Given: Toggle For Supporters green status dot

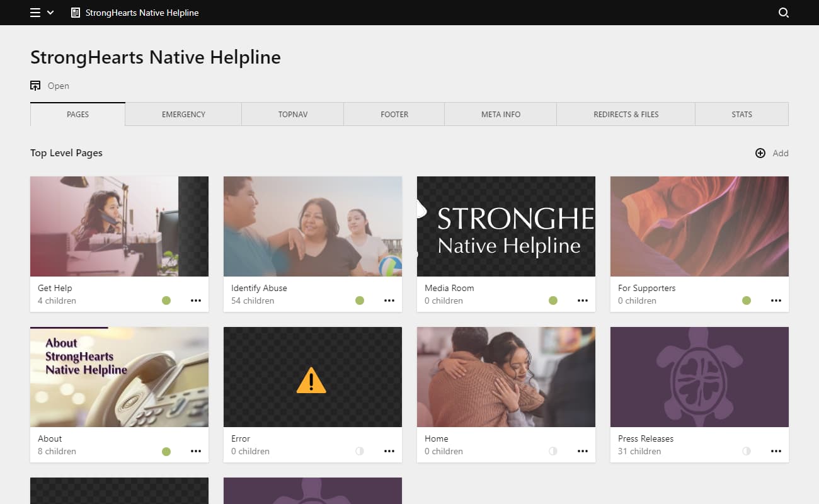Looking at the screenshot, I should (747, 301).
